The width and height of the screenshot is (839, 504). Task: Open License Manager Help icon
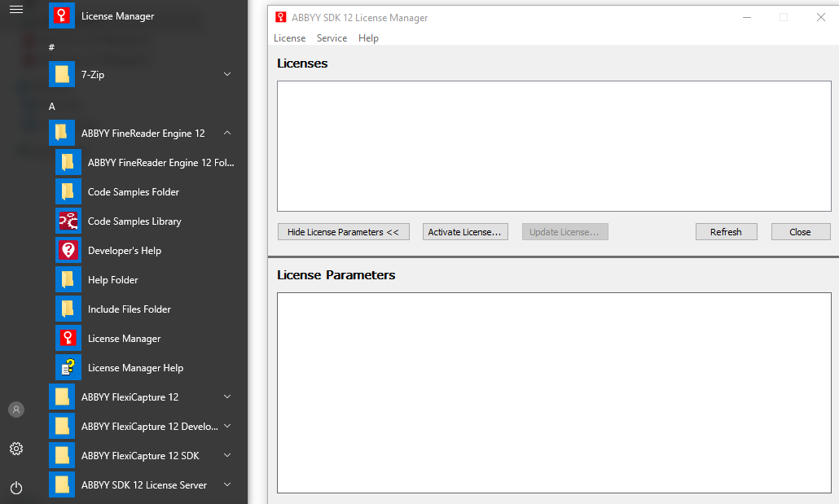click(x=68, y=367)
